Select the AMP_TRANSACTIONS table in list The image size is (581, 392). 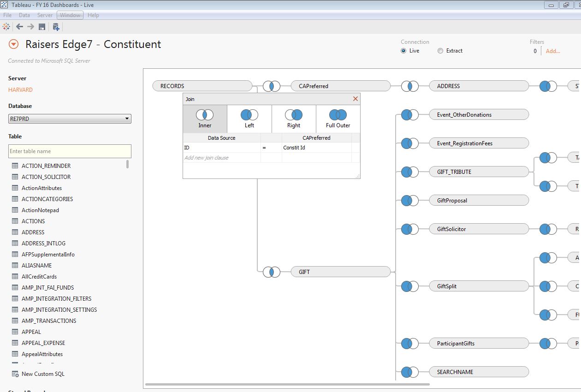point(49,321)
